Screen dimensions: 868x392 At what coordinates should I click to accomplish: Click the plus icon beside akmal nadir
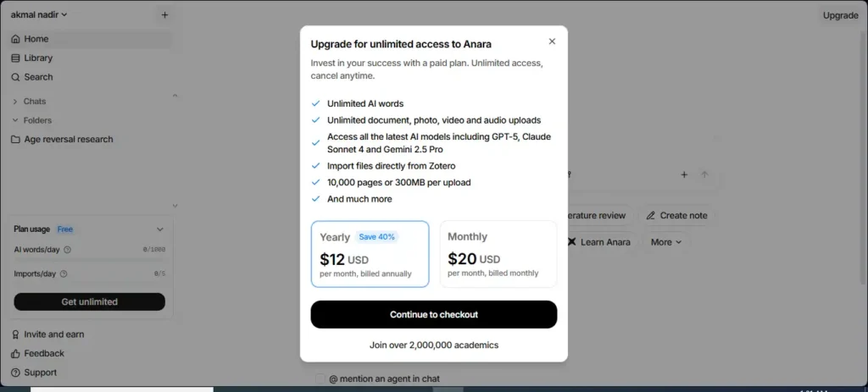point(164,14)
